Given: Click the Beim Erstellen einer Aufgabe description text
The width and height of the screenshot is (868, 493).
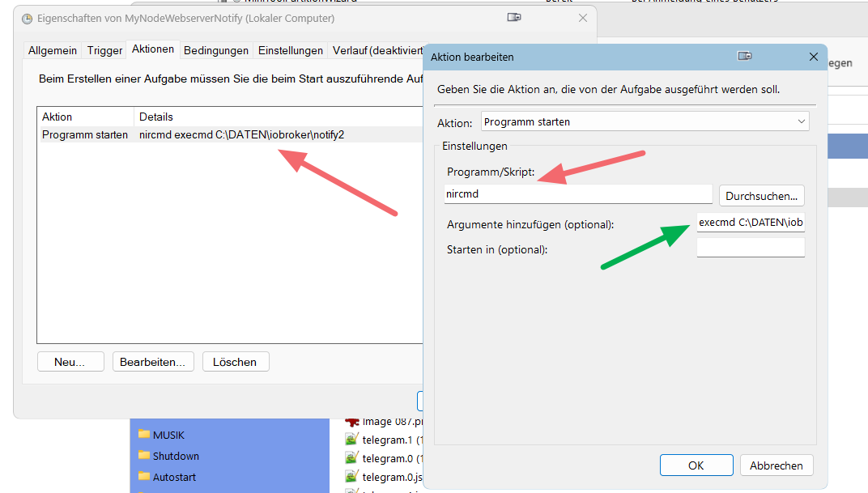Looking at the screenshot, I should 231,79.
